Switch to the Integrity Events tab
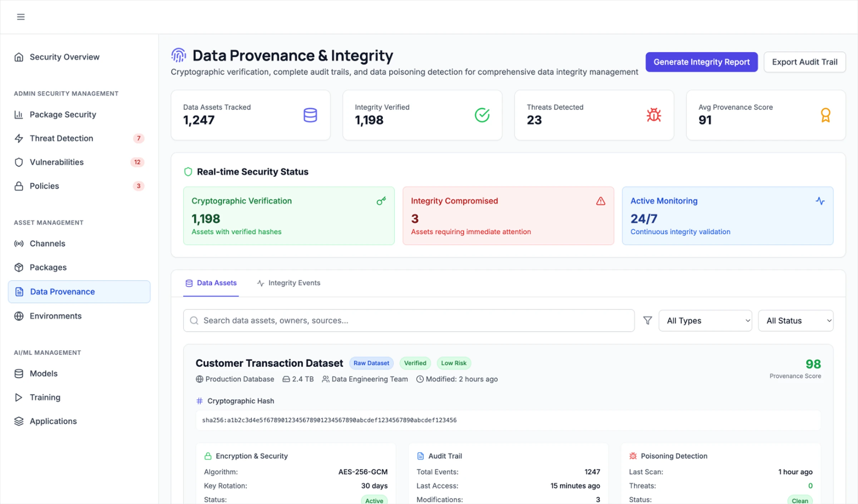 pos(289,283)
